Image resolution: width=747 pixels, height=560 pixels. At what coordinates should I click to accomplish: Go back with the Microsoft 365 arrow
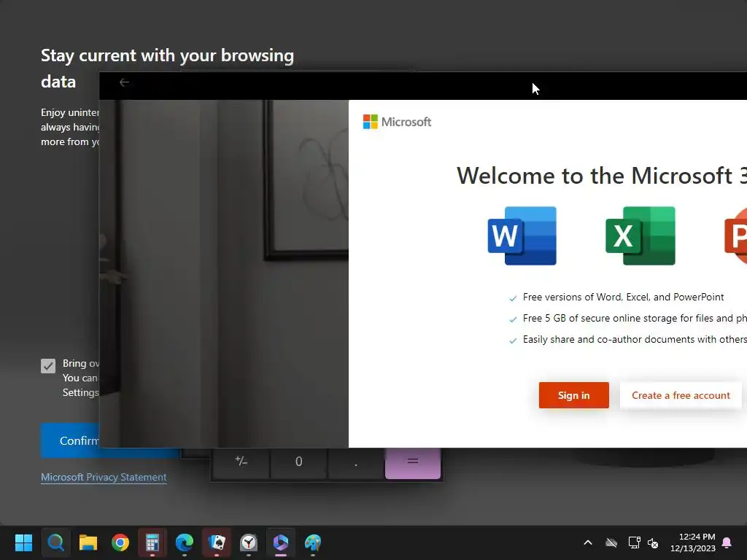124,82
